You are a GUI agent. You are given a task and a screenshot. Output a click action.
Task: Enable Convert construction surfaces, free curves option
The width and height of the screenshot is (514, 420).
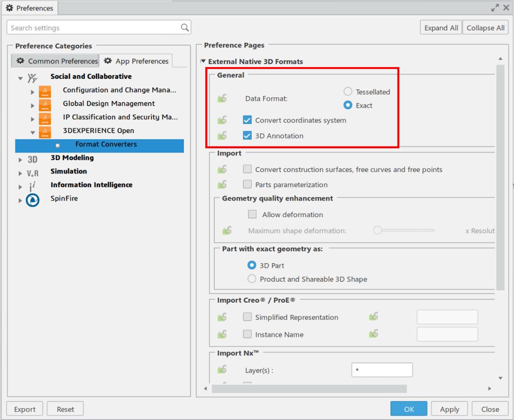(x=247, y=169)
